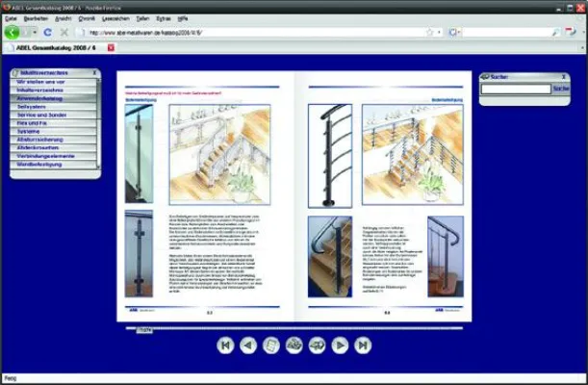
Task: Open the Hilfe menu
Action: pos(183,18)
